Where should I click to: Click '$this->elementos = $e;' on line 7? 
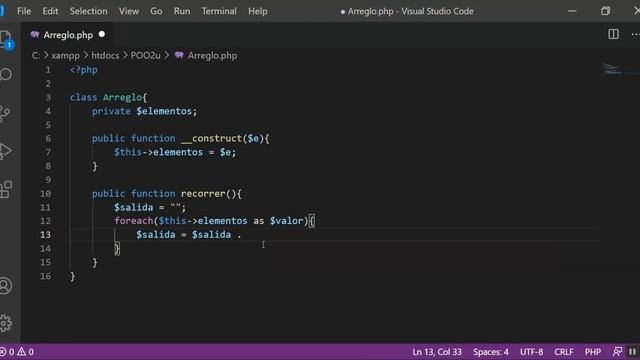[175, 152]
